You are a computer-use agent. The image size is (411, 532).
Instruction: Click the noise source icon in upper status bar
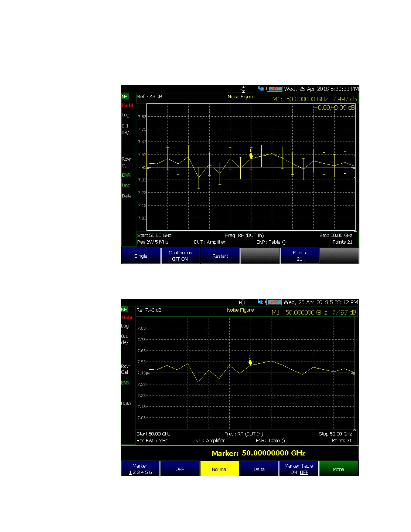[243, 89]
